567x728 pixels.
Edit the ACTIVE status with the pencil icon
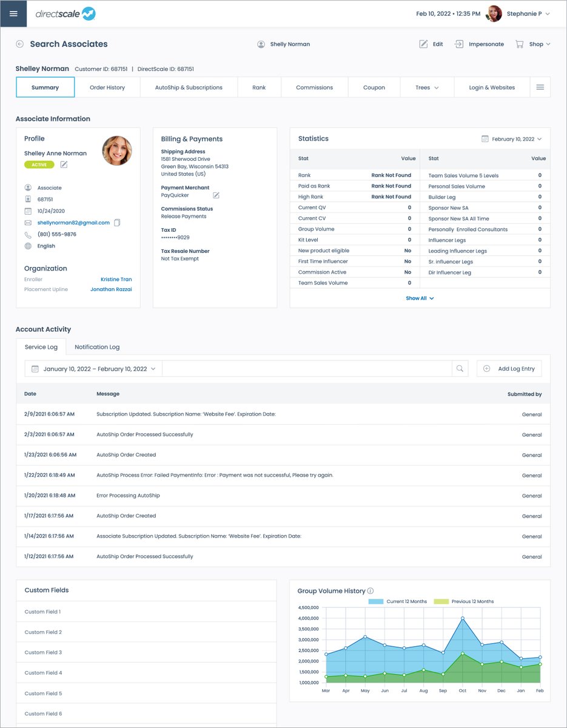coord(64,165)
